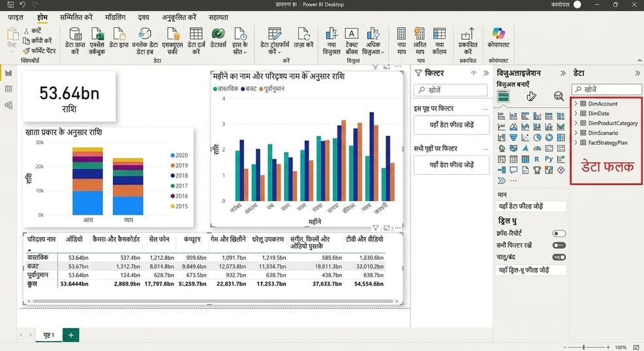Open अधिक विज़ुअल dropdown
This screenshot has height=351, width=644.
tap(373, 40)
